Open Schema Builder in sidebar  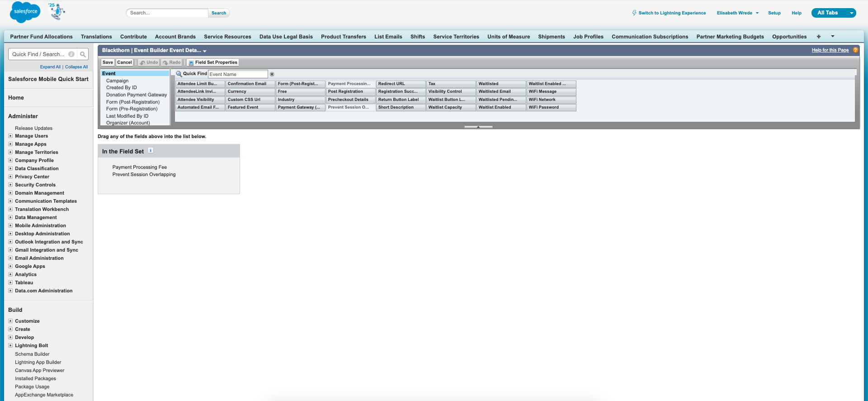pos(32,354)
